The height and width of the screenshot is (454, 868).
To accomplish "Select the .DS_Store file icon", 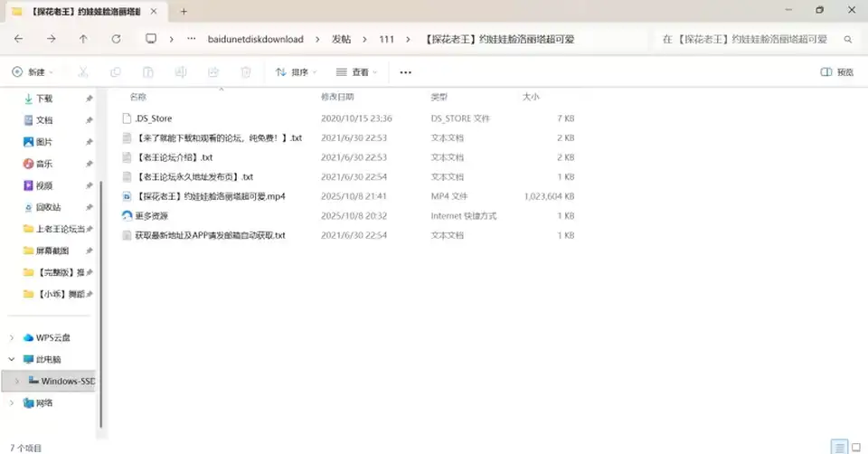I will [127, 118].
